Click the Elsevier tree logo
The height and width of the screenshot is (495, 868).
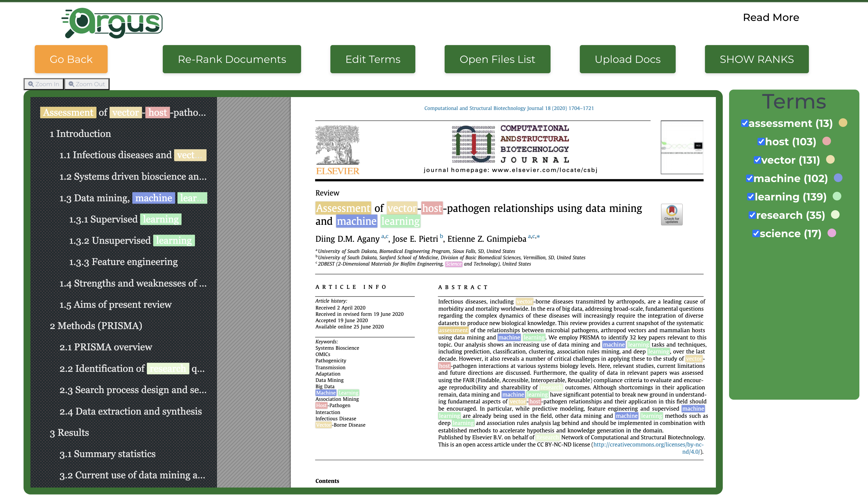tap(338, 150)
